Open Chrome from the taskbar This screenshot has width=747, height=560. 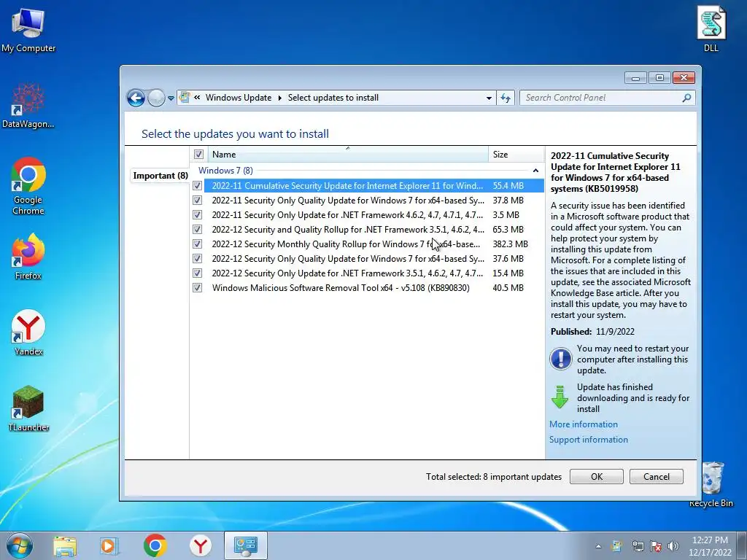coord(155,545)
